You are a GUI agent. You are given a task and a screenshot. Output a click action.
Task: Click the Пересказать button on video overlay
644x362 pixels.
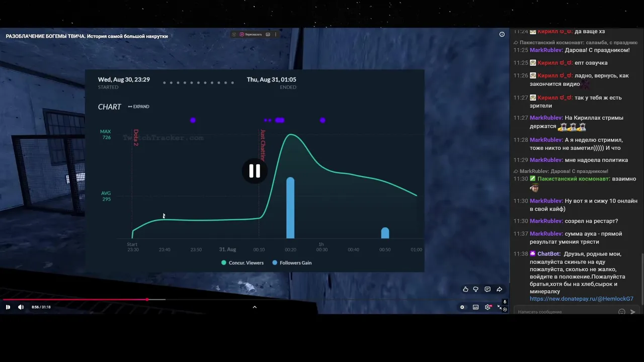(251, 34)
